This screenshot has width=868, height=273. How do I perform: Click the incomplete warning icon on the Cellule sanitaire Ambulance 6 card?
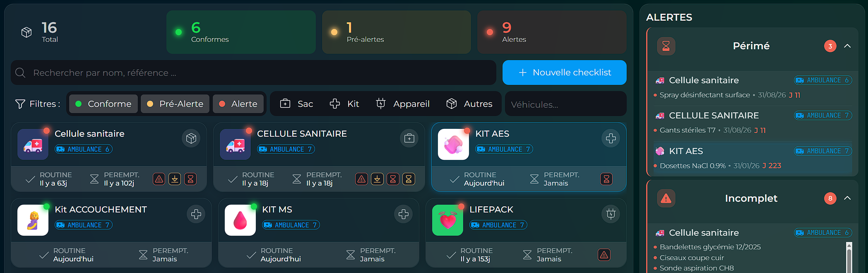click(159, 179)
